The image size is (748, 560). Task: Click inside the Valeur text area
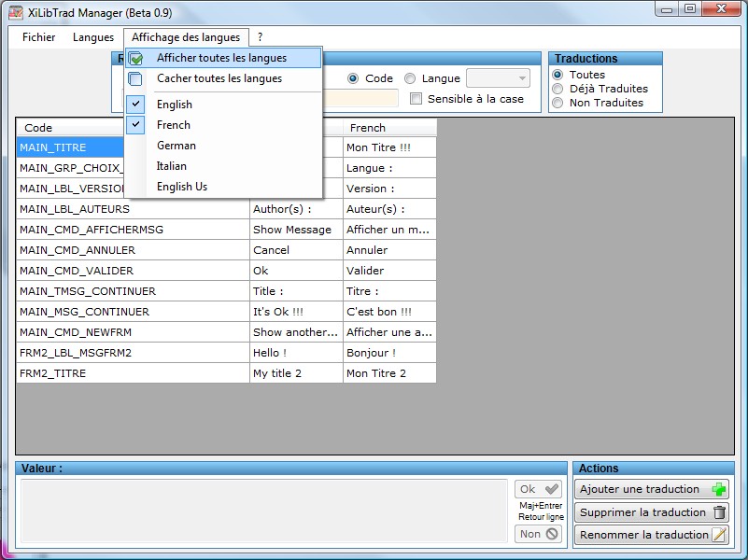pos(263,511)
